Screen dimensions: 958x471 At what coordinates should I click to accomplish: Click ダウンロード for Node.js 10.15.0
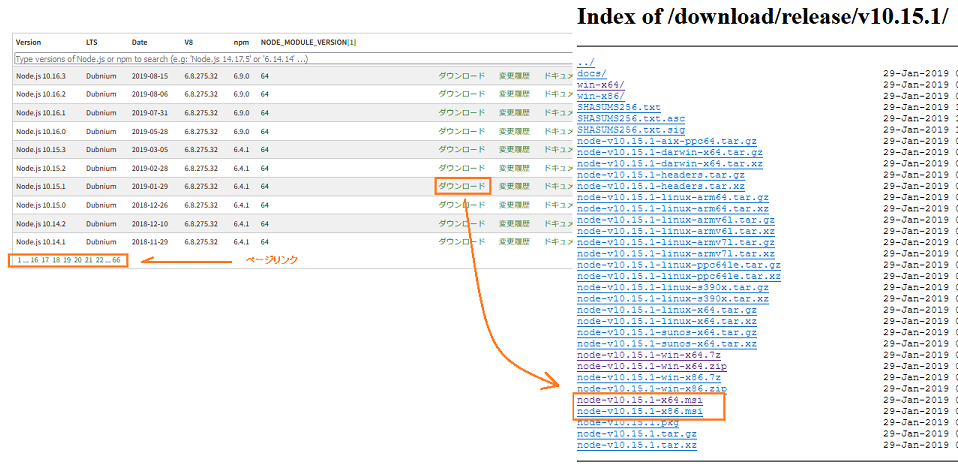(x=462, y=205)
